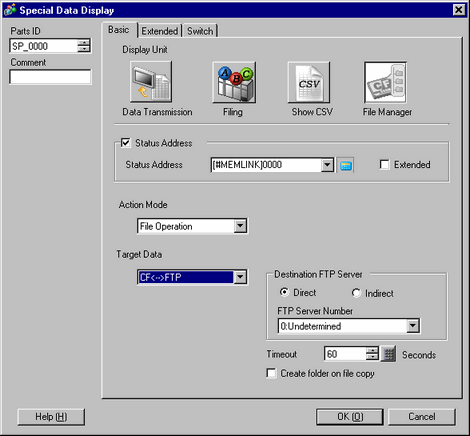The height and width of the screenshot is (436, 470).
Task: Pick the File Manager display unit icon
Action: pos(386,82)
